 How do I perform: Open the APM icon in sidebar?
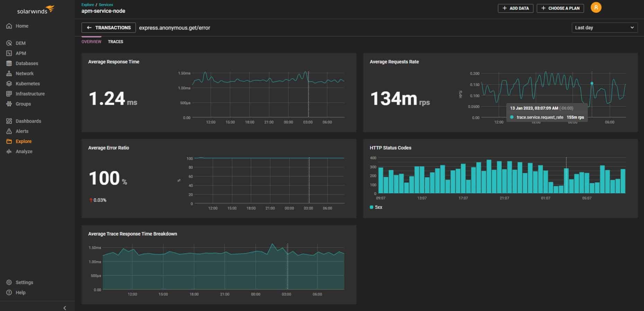click(9, 53)
